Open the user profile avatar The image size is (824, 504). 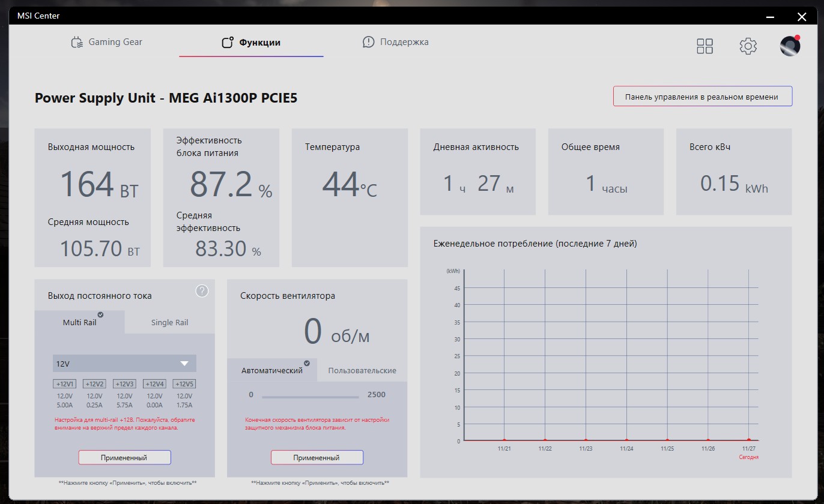tap(790, 46)
